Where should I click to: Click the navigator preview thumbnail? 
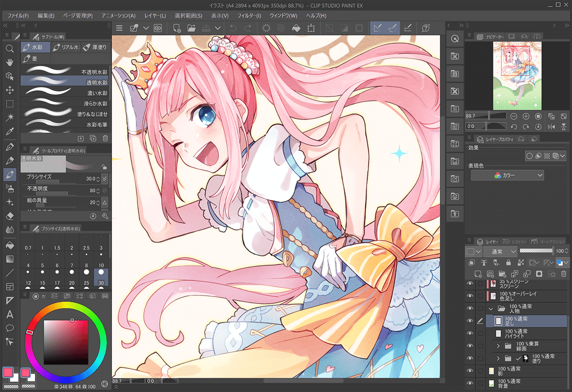click(x=518, y=75)
